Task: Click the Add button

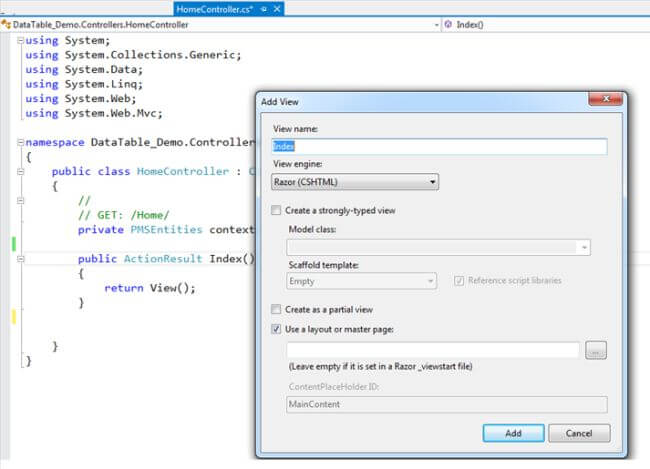Action: [513, 433]
